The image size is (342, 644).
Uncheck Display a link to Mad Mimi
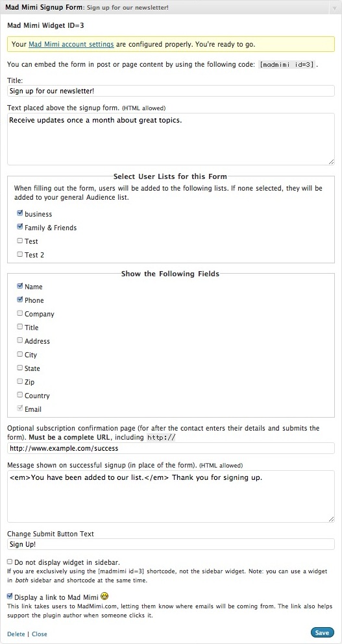pos(10,596)
